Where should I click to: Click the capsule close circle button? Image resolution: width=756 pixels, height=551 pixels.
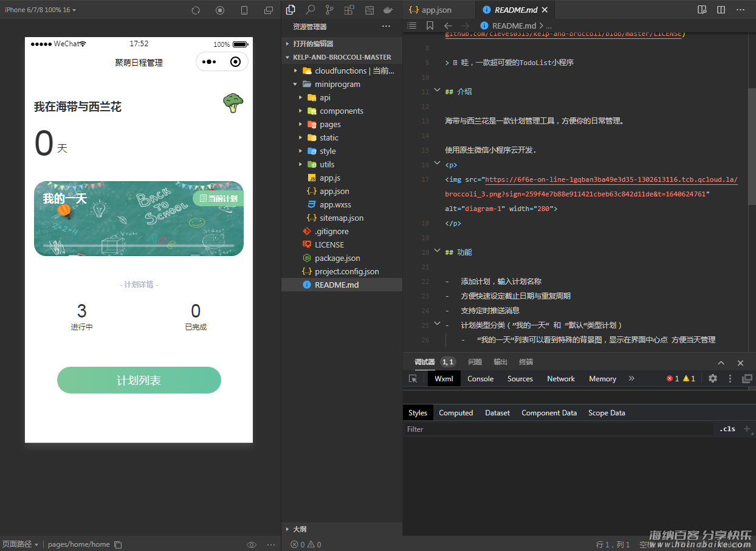[236, 62]
